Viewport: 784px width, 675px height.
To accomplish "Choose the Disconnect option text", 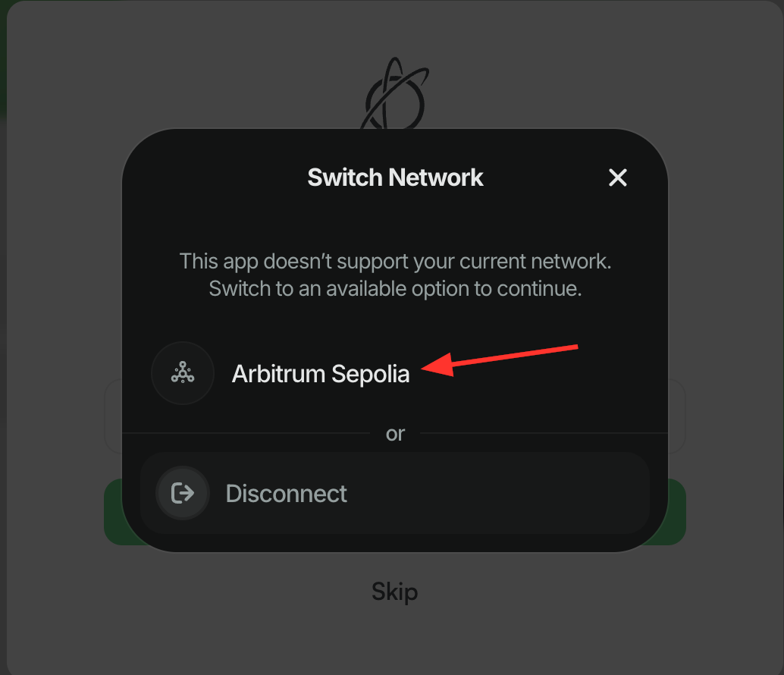I will [286, 494].
